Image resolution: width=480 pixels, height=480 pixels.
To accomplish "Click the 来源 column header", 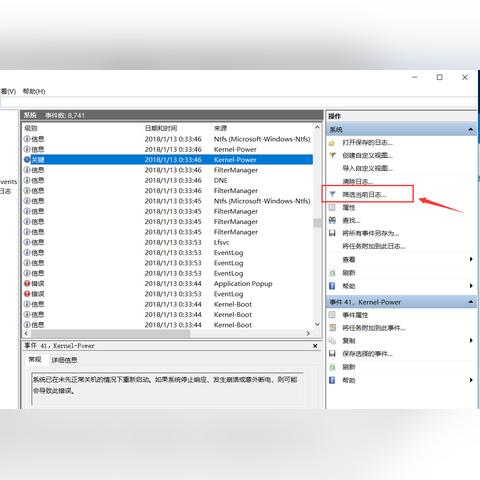I will pyautogui.click(x=220, y=128).
